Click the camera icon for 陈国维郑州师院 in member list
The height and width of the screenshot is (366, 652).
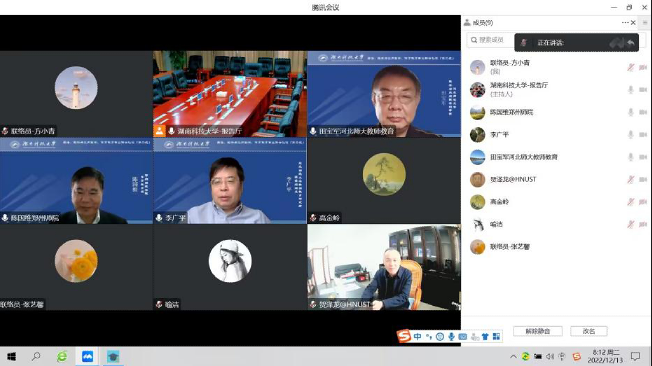[x=643, y=112]
